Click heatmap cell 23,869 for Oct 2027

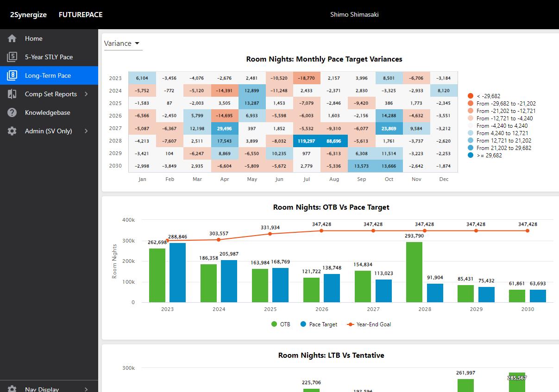pos(389,128)
